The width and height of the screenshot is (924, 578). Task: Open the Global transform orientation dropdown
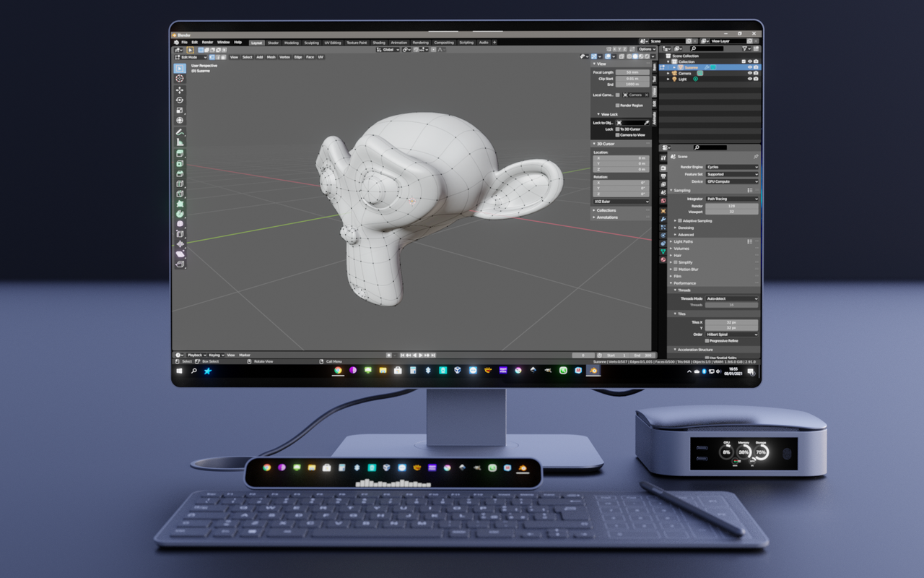click(x=389, y=49)
